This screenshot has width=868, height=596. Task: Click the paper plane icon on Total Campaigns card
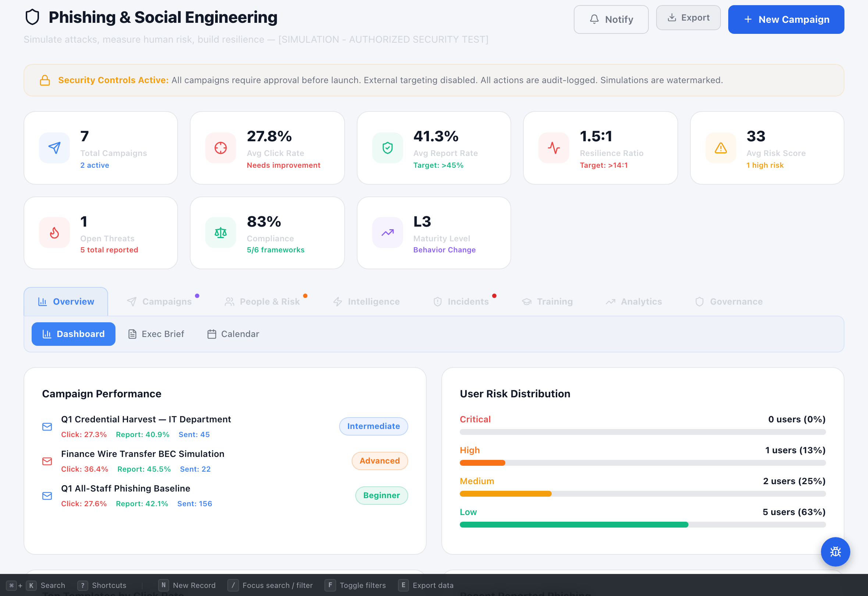(x=54, y=148)
